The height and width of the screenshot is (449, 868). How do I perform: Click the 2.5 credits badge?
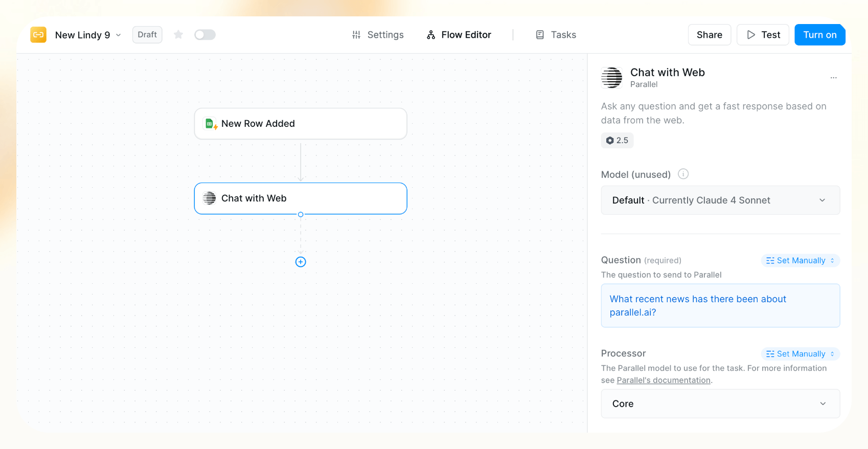(617, 140)
